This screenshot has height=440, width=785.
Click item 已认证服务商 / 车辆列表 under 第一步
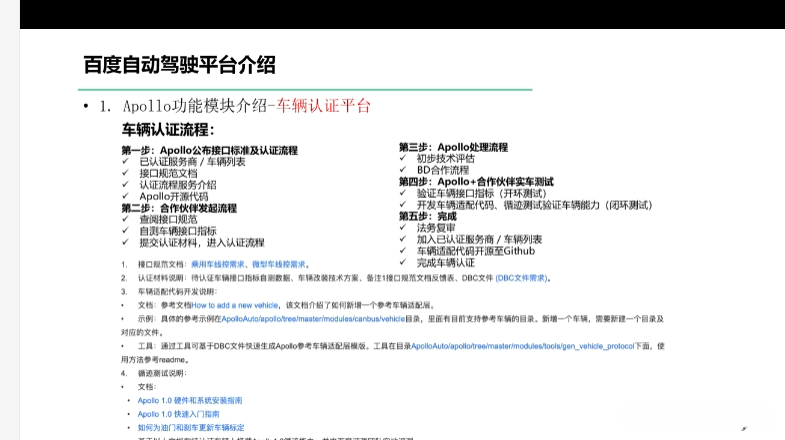[192, 162]
